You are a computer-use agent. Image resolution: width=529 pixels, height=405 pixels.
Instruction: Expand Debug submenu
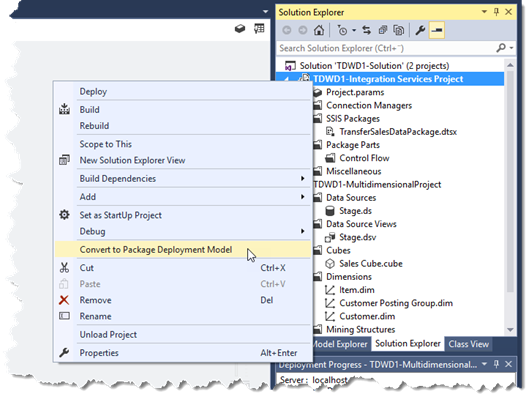coord(183,232)
